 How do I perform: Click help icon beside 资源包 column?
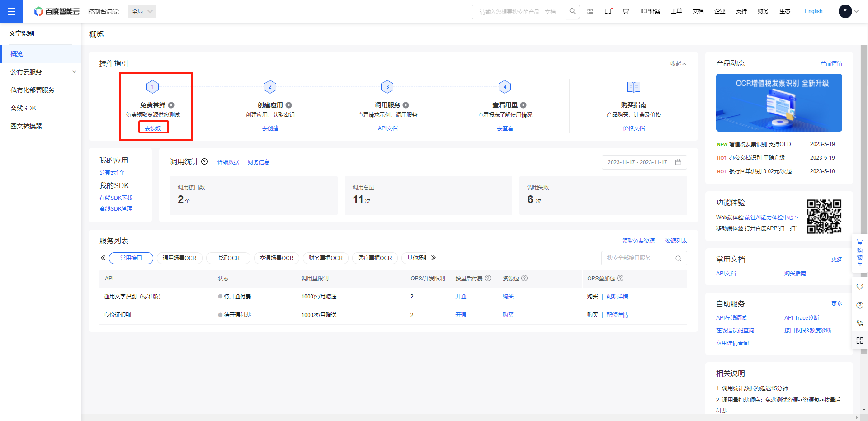pyautogui.click(x=524, y=278)
